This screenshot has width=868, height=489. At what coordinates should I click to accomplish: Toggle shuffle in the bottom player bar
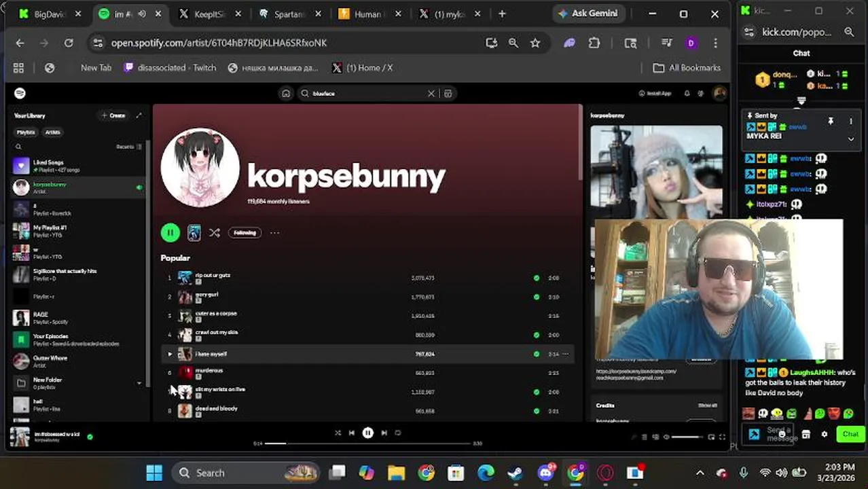(x=338, y=433)
